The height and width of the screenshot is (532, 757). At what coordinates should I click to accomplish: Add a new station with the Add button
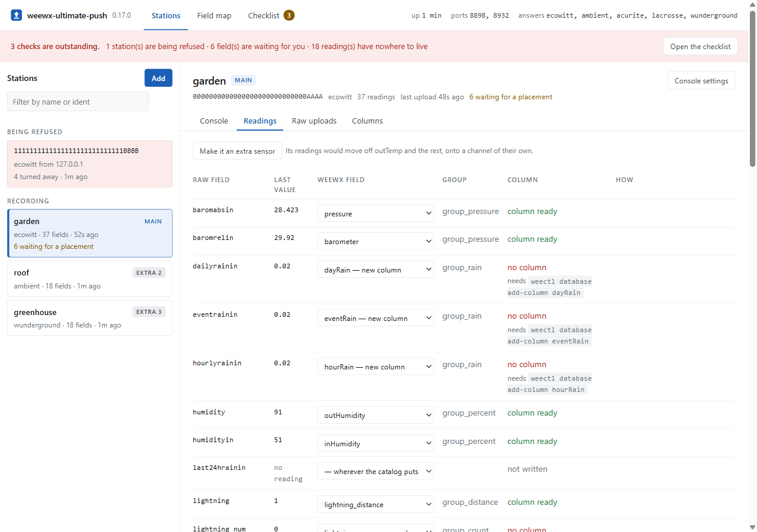point(158,78)
